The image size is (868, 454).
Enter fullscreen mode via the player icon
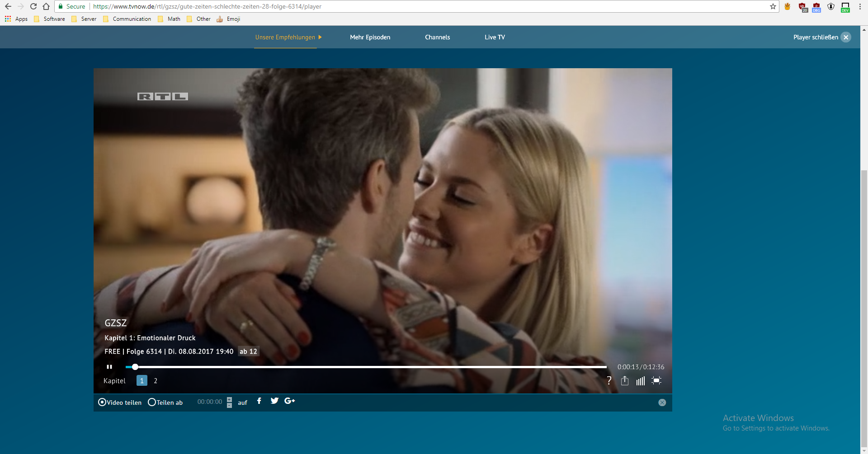click(x=656, y=381)
